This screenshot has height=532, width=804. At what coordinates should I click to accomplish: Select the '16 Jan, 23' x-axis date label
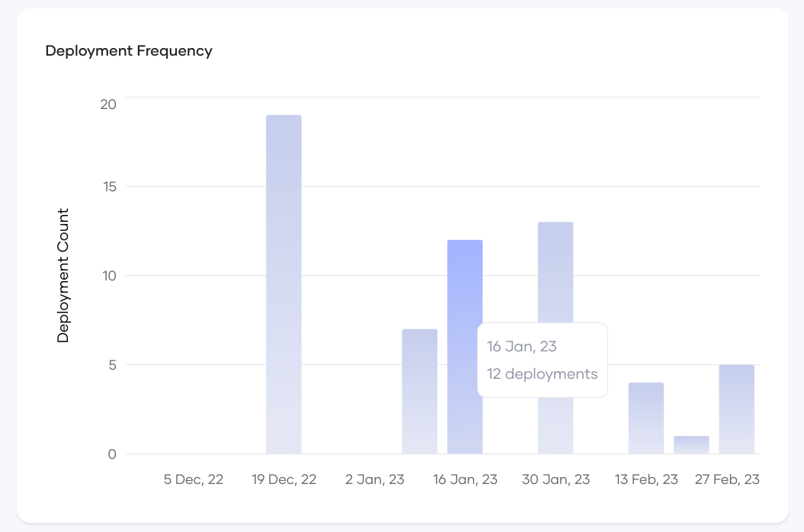point(465,479)
